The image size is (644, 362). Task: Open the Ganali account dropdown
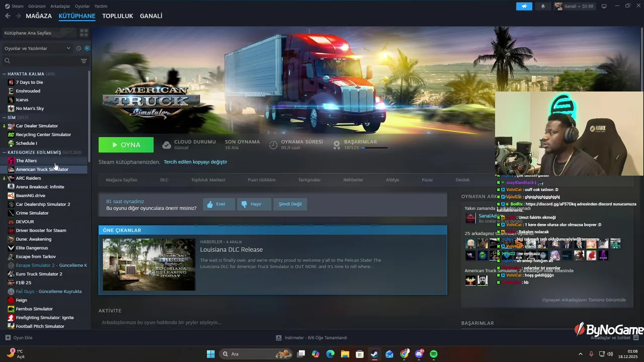tap(574, 6)
